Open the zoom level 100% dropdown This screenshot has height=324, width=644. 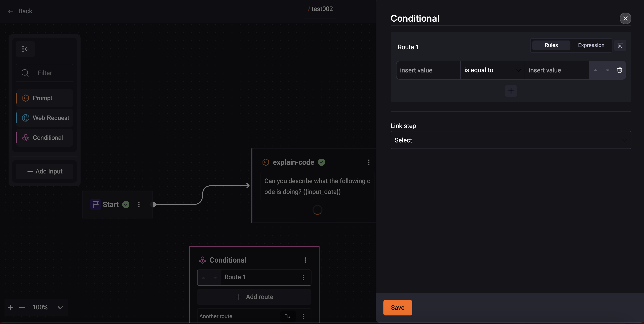pos(60,307)
